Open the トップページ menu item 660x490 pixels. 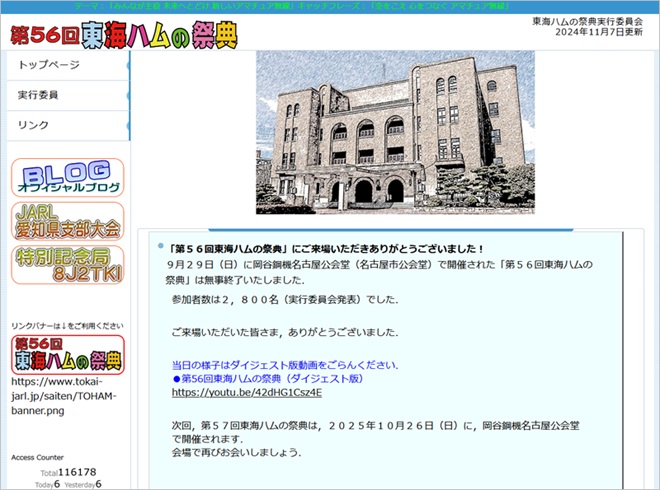[69, 65]
